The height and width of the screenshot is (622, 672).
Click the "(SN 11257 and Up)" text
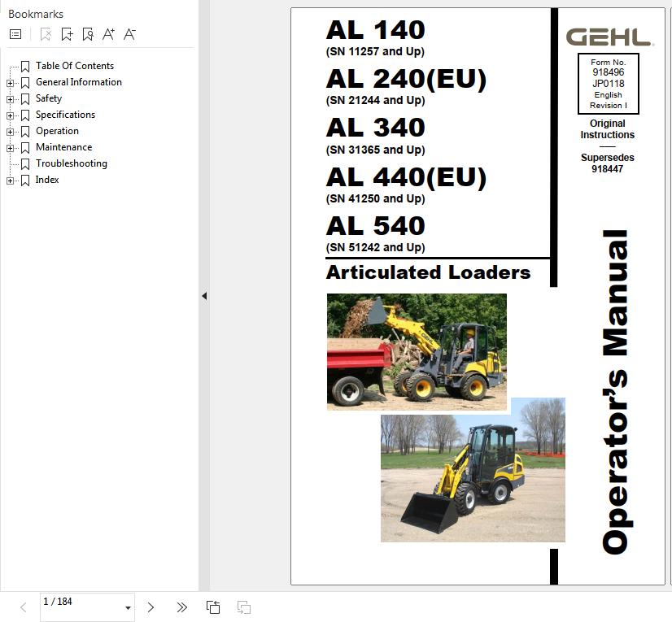375,52
